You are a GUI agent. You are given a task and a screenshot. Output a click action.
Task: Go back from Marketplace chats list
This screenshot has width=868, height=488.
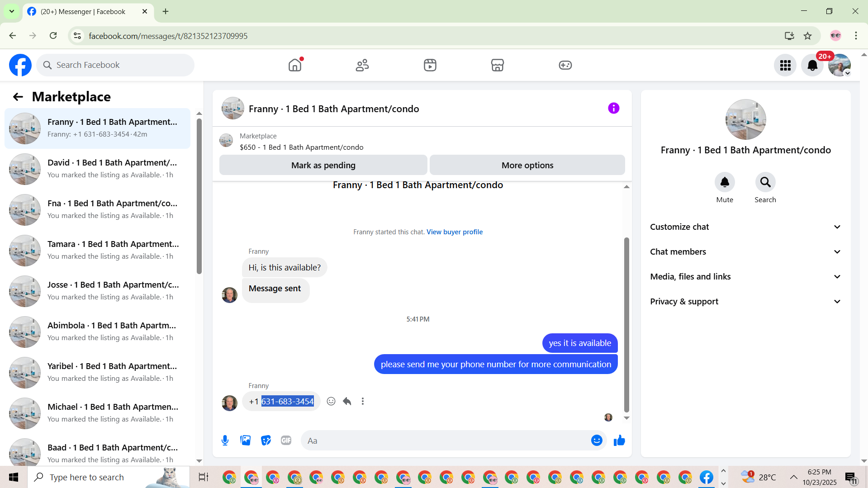coord(18,97)
